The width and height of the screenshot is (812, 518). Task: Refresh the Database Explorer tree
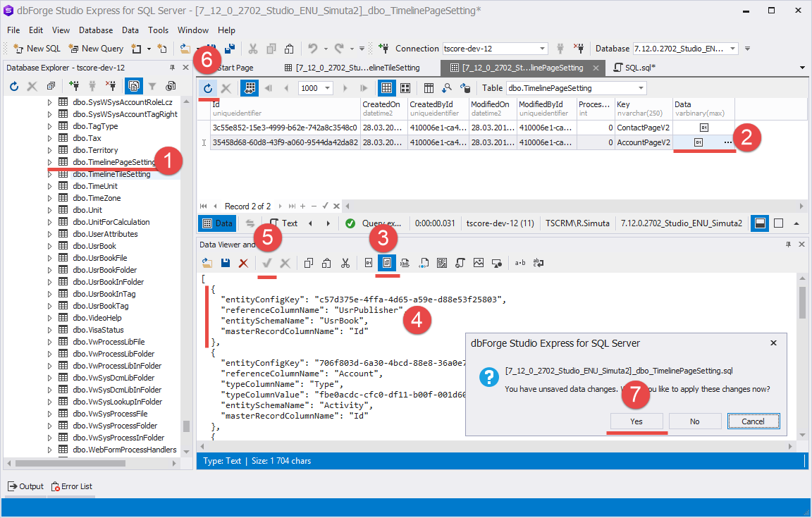tap(14, 86)
